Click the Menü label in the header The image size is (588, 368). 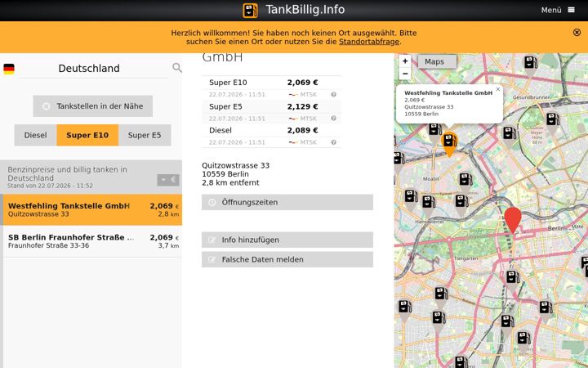click(x=551, y=10)
